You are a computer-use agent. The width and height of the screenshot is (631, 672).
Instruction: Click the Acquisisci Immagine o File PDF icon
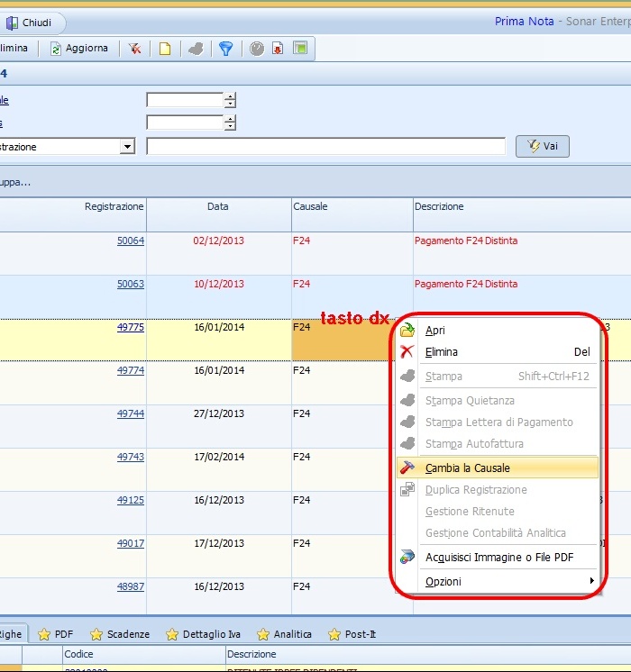point(408,558)
